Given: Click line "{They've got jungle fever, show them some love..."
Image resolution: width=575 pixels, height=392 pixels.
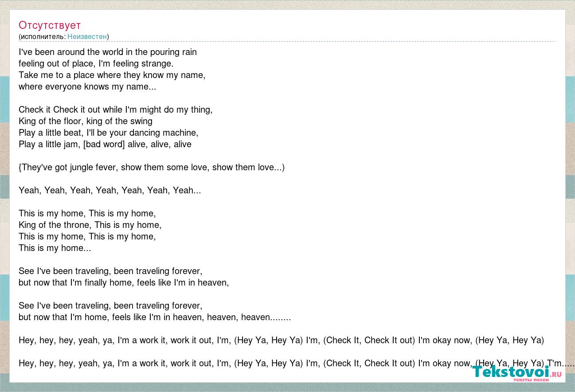Looking at the screenshot, I should coord(152,167).
